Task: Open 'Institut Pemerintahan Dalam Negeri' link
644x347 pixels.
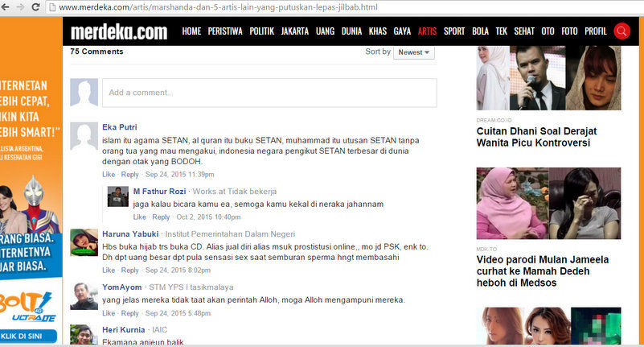Action: click(230, 234)
